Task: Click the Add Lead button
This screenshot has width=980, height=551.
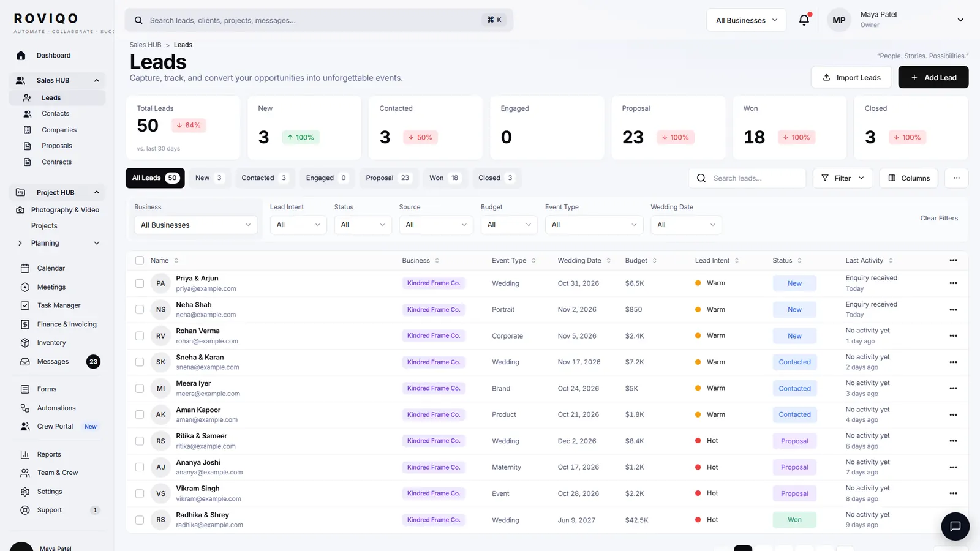Action: (933, 77)
